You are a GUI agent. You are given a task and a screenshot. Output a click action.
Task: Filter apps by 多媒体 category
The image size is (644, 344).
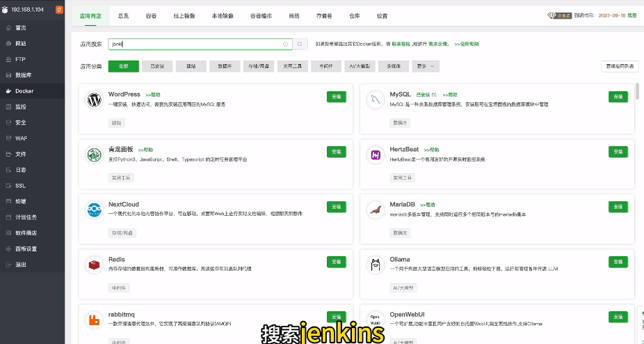[x=394, y=66]
